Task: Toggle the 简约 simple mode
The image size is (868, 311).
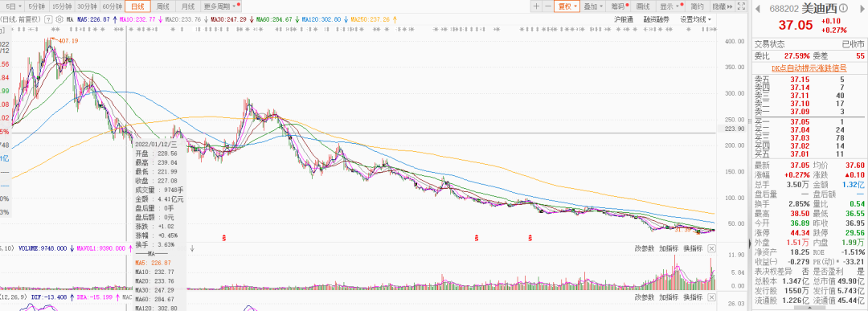Action: (698, 6)
